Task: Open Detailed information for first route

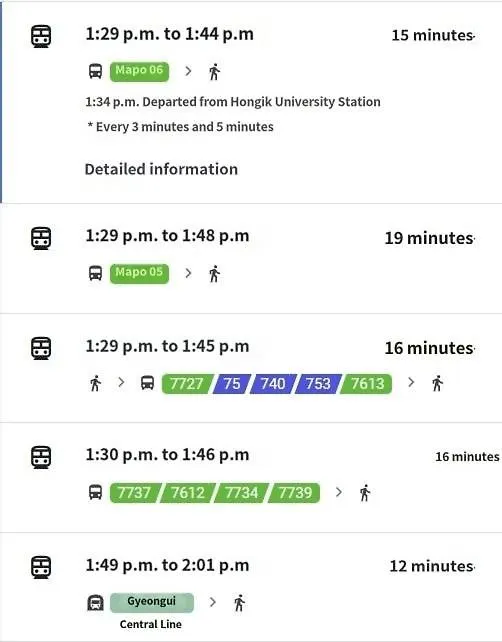Action: tap(161, 169)
